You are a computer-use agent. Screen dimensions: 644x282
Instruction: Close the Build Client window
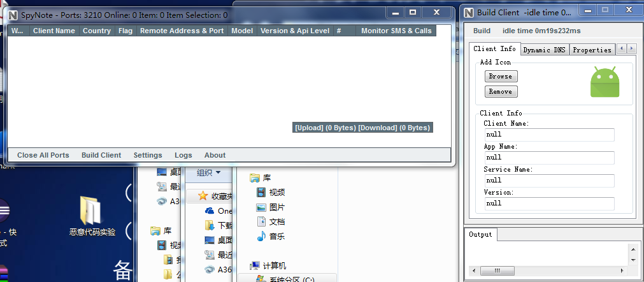[x=628, y=9]
